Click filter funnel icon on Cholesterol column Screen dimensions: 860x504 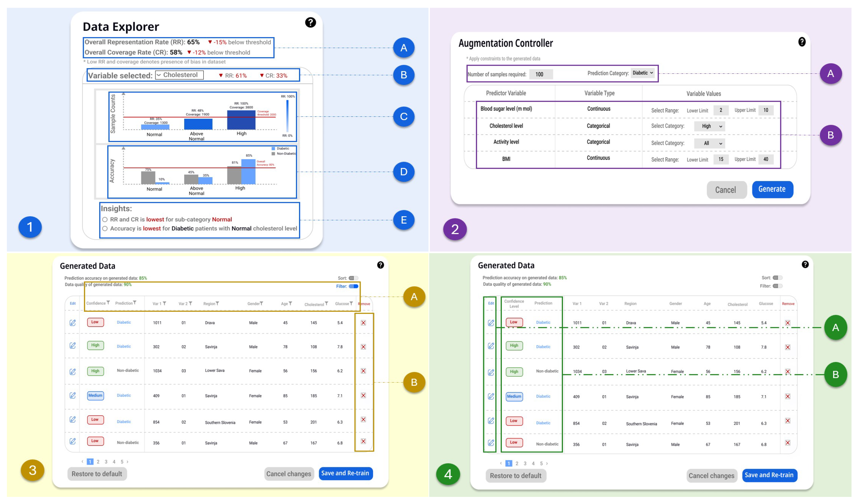pyautogui.click(x=327, y=303)
